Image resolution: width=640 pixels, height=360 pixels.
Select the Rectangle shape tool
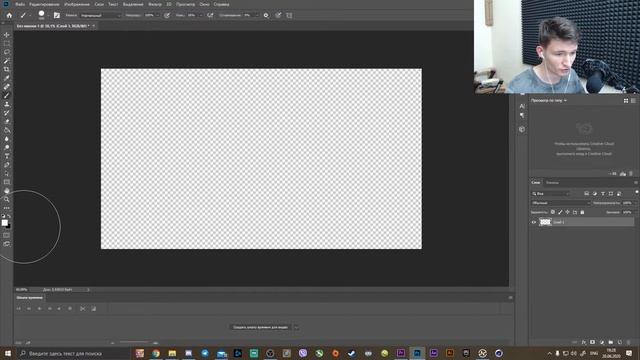[7, 182]
